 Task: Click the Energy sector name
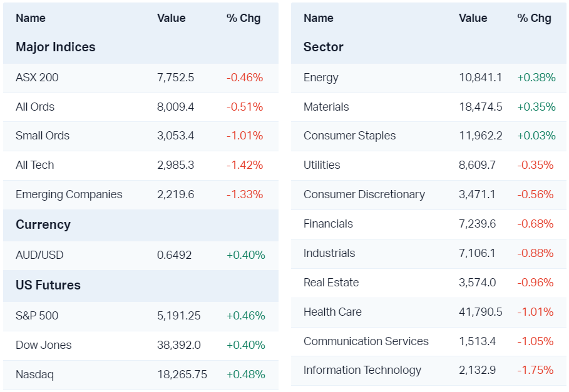321,78
